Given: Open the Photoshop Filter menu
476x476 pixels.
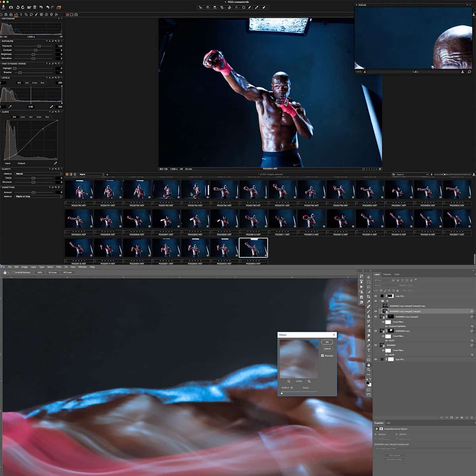Looking at the screenshot, I should coord(59,267).
